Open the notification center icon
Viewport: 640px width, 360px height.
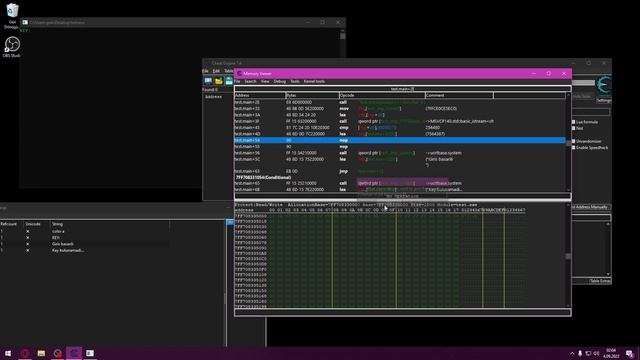630,353
